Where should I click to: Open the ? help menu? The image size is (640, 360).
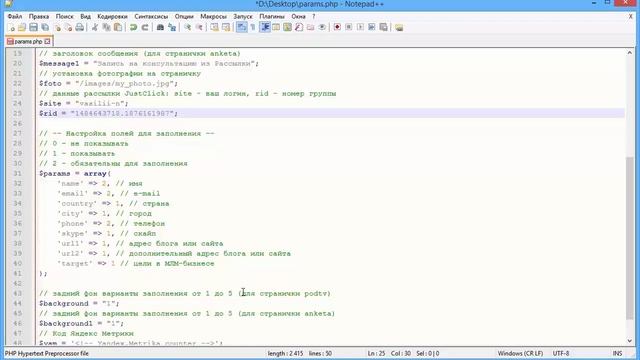coord(313,16)
